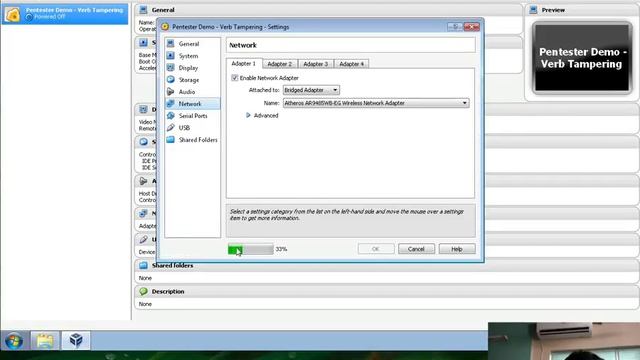Click the Pentester Demo VM icon in list

13,14
